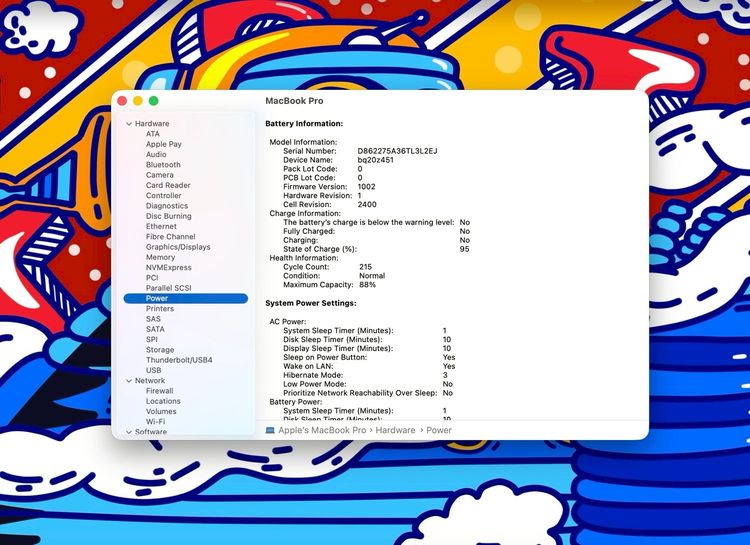The height and width of the screenshot is (545, 750).
Task: Open the Graphics/Displays hardware entry
Action: (178, 247)
